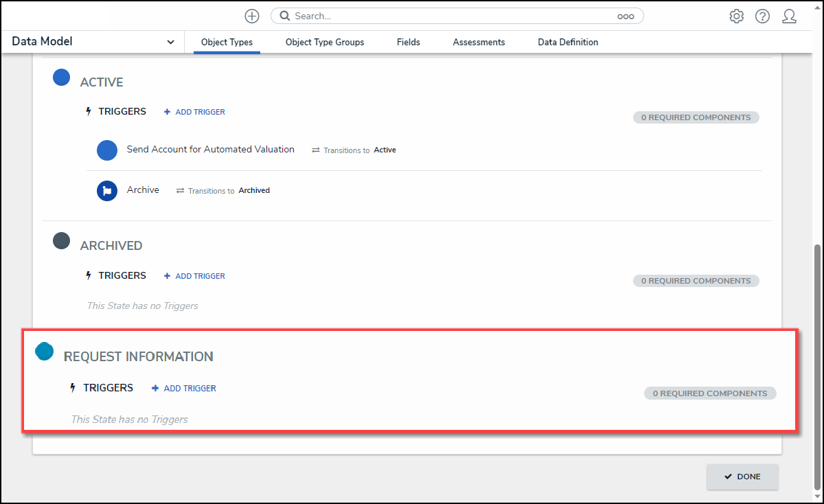Select the ACTIVE state heading
This screenshot has height=504, width=824.
click(x=102, y=82)
